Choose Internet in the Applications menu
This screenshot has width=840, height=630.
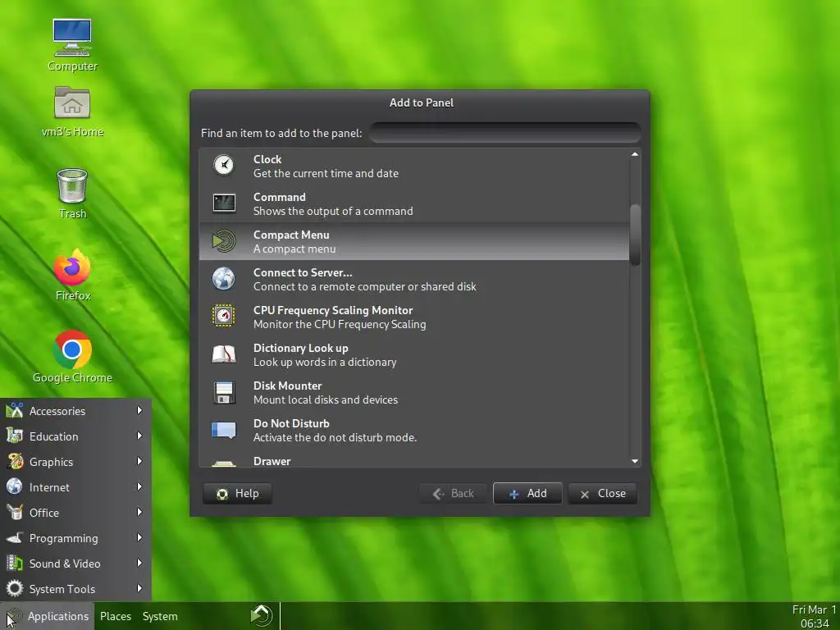[x=75, y=487]
